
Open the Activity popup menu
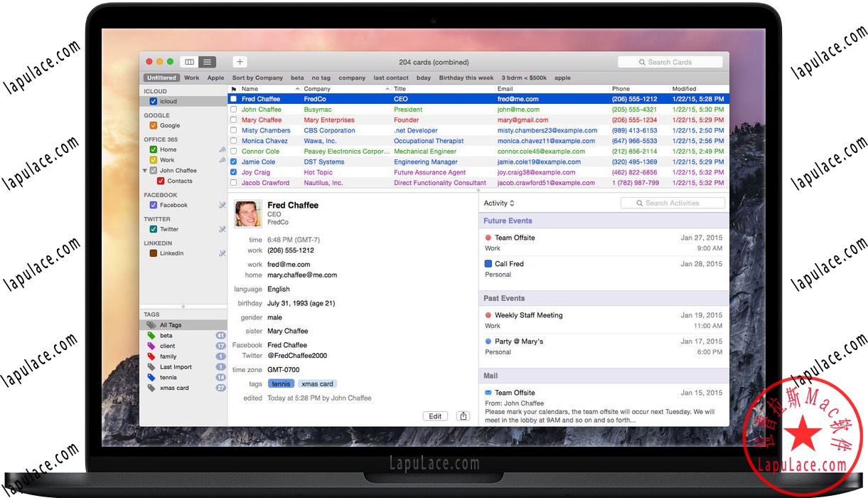coord(498,203)
